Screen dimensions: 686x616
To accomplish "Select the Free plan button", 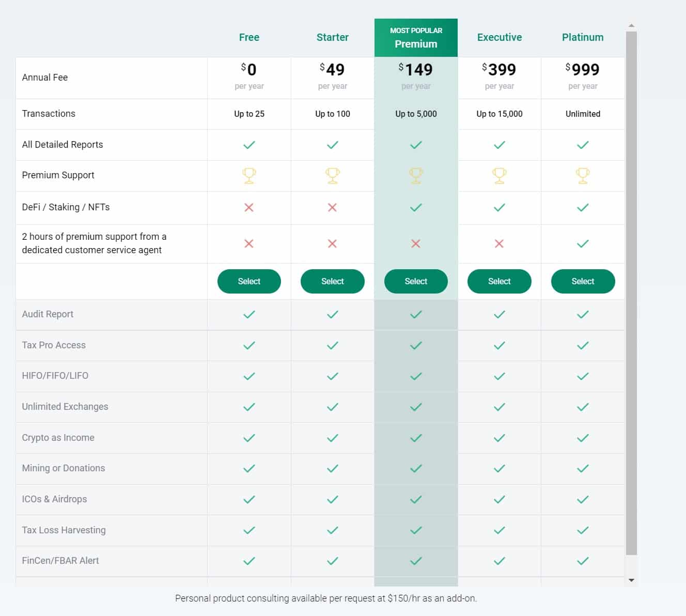I will point(249,281).
